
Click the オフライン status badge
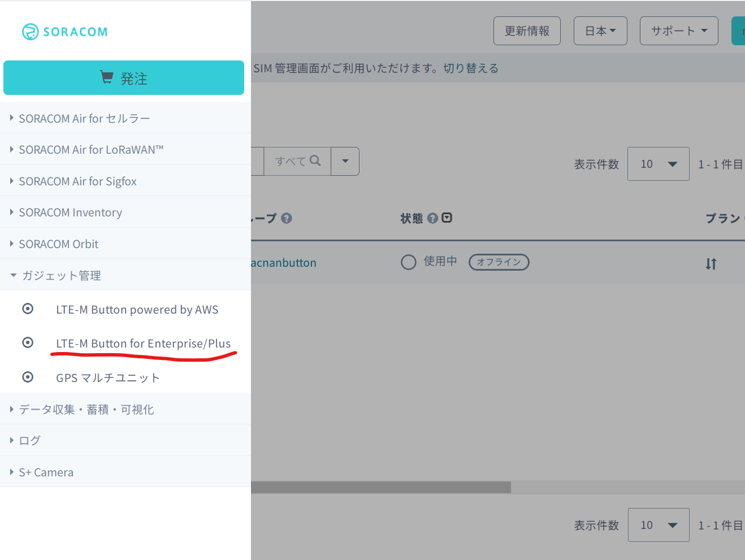pyautogui.click(x=499, y=262)
